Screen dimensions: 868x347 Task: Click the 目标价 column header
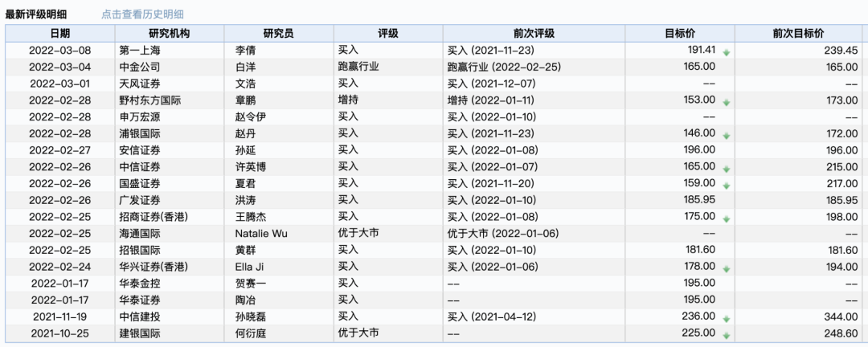(x=680, y=33)
